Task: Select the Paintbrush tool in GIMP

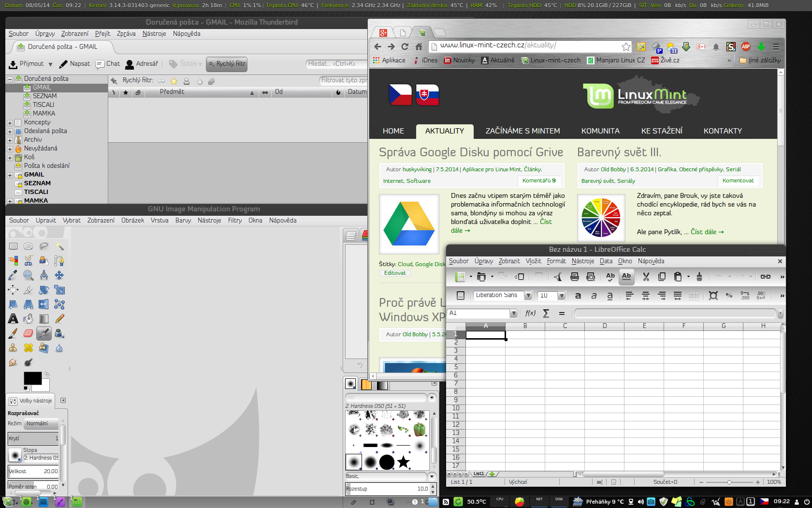Action: click(13, 333)
